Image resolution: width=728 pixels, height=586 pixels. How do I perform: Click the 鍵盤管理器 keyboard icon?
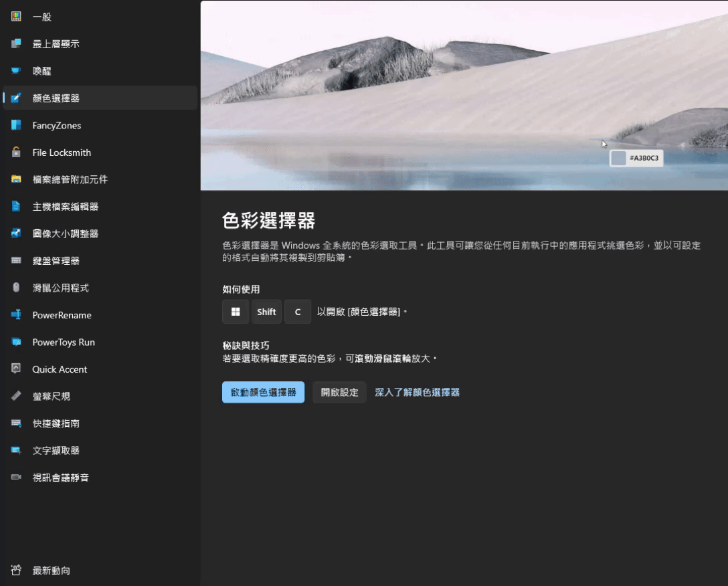pos(15,260)
